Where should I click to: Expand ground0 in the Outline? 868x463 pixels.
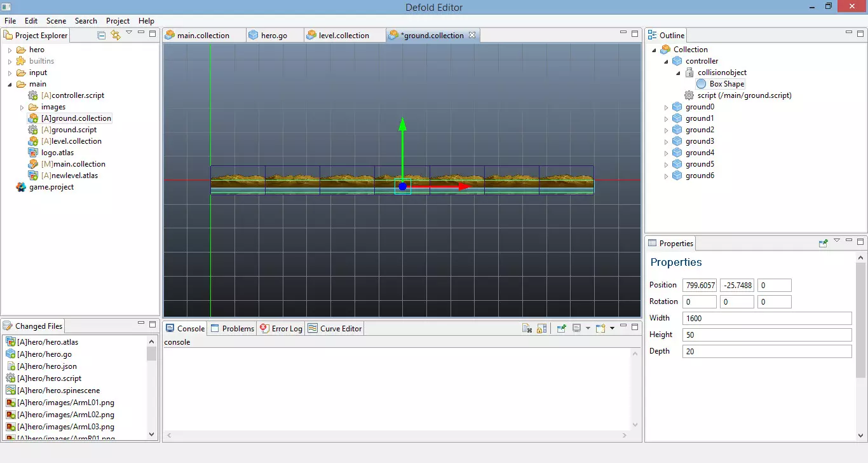(x=666, y=107)
